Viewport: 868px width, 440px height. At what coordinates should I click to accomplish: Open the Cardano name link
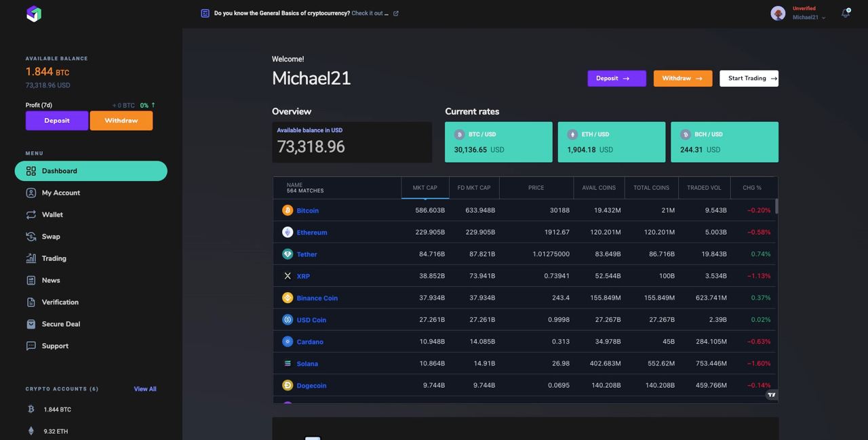[310, 342]
